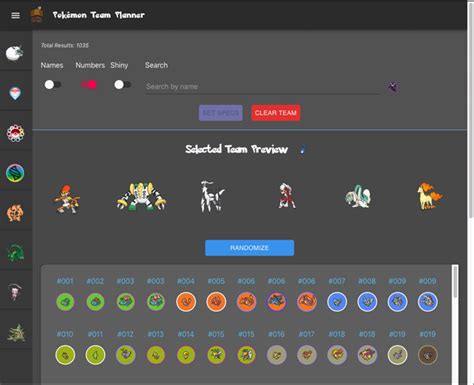Open the hamburger menu
Viewport: 474px width, 385px height.
click(15, 15)
